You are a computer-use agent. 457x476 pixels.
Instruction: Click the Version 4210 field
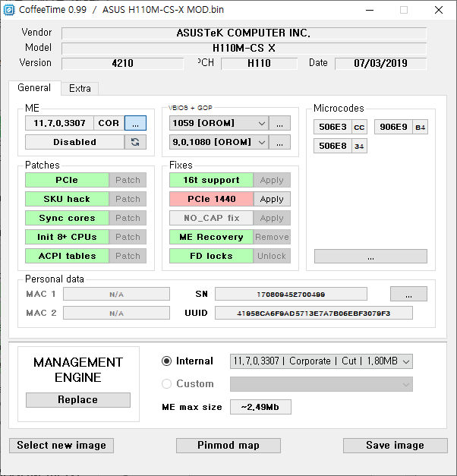point(122,64)
